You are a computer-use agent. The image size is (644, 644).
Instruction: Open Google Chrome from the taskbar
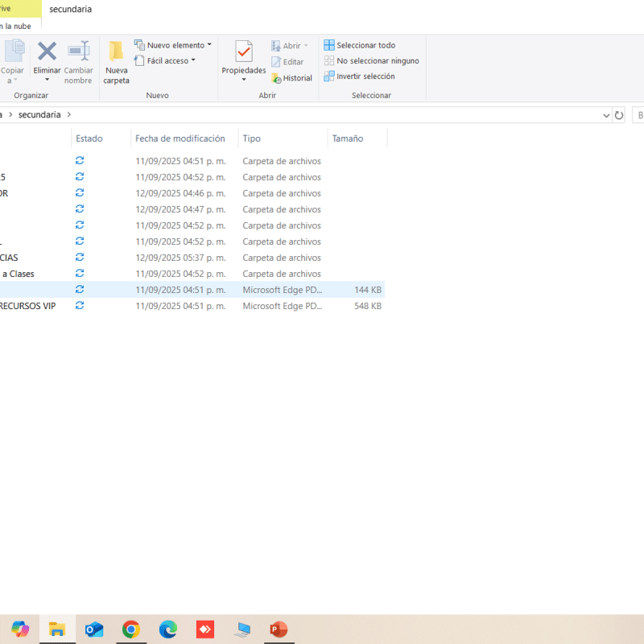[130, 630]
